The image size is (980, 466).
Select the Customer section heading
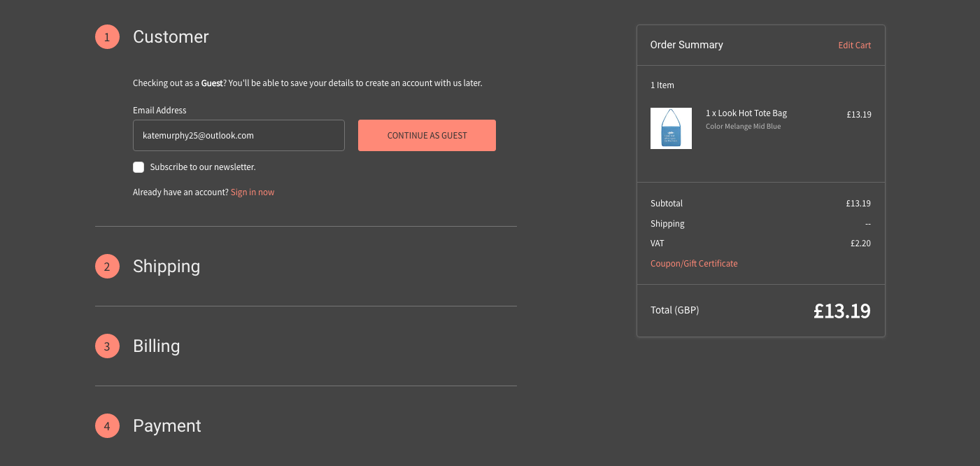[171, 36]
